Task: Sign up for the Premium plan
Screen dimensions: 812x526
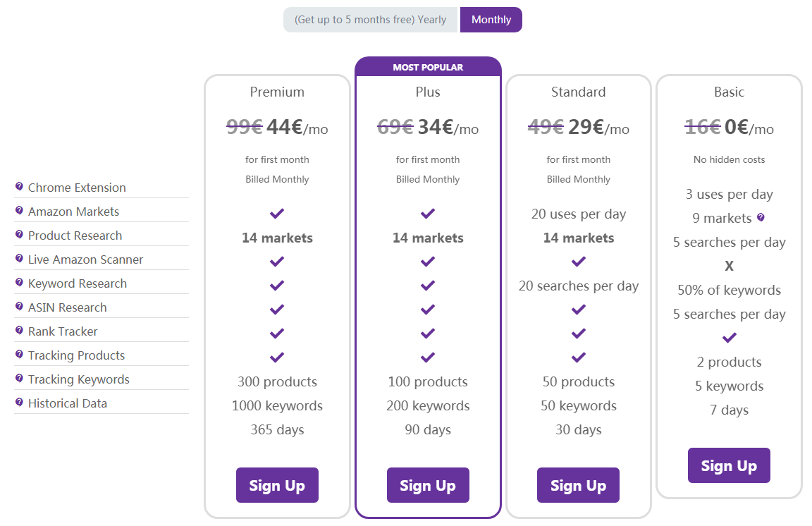Action: [277, 485]
